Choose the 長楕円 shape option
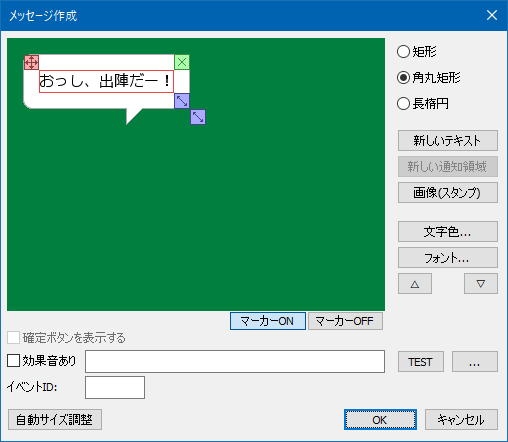Viewport: 508px width, 442px height. pyautogui.click(x=423, y=104)
